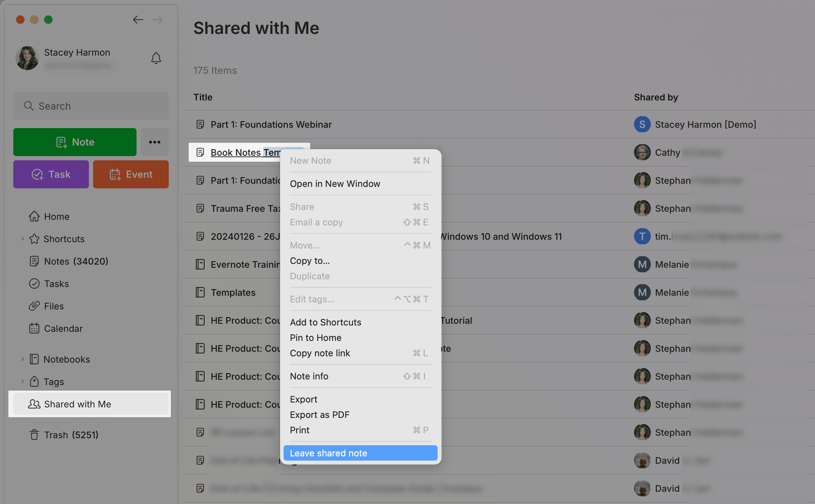Open Note info from context menu
This screenshot has height=504, width=815.
click(361, 376)
